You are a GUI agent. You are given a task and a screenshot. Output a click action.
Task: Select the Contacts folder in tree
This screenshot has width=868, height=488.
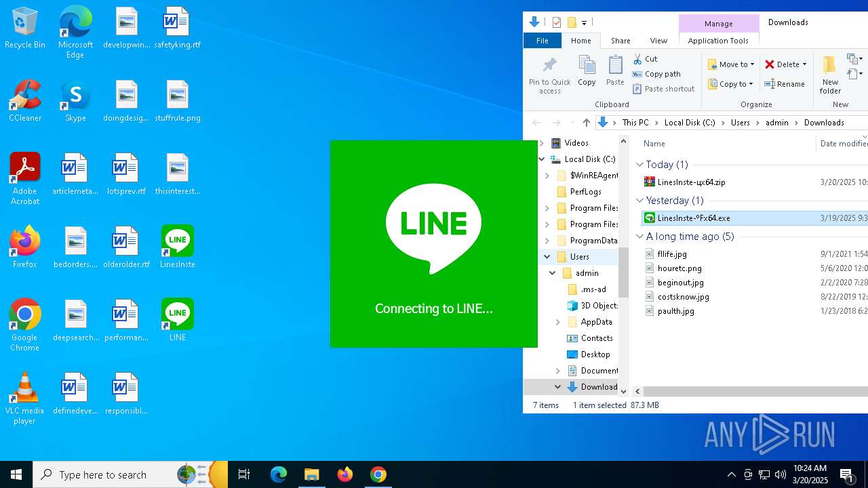point(596,338)
